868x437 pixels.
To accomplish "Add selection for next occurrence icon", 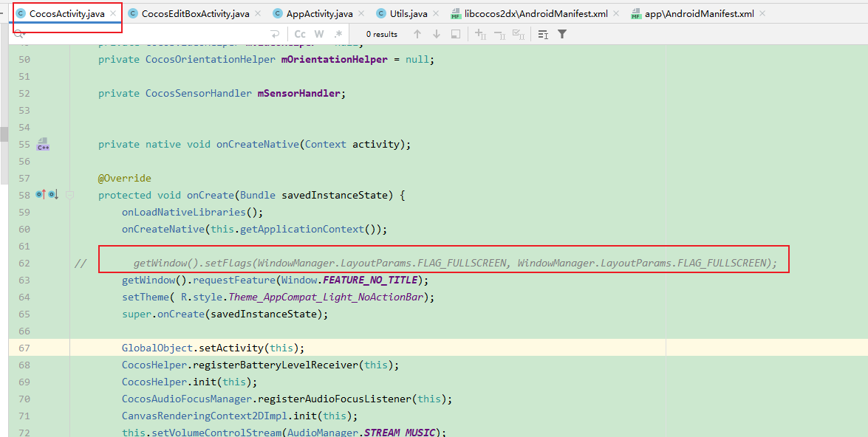I will [x=480, y=34].
